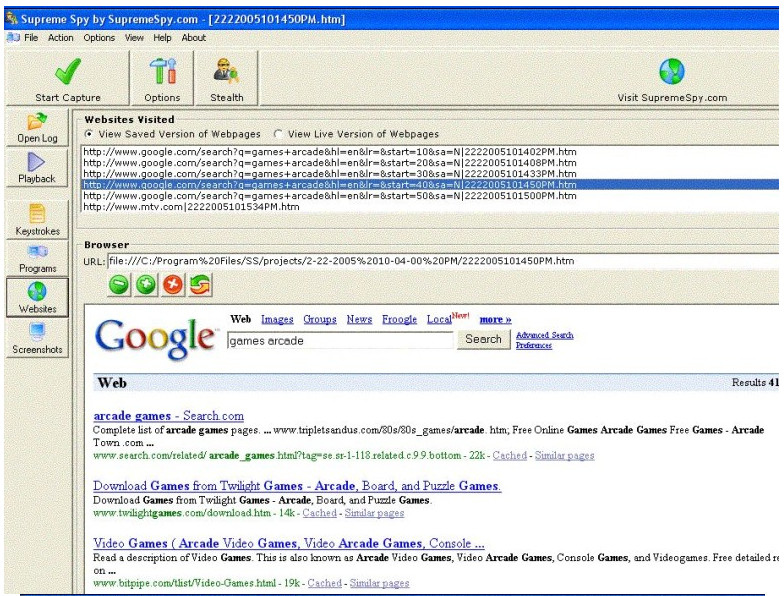Open the News link on Google
The height and width of the screenshot is (596, 784).
pos(359,319)
